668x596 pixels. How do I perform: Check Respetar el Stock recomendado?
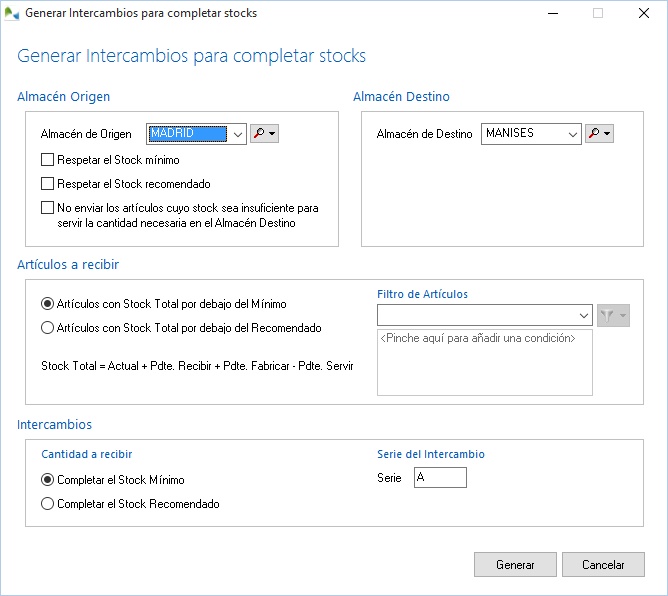pos(47,184)
